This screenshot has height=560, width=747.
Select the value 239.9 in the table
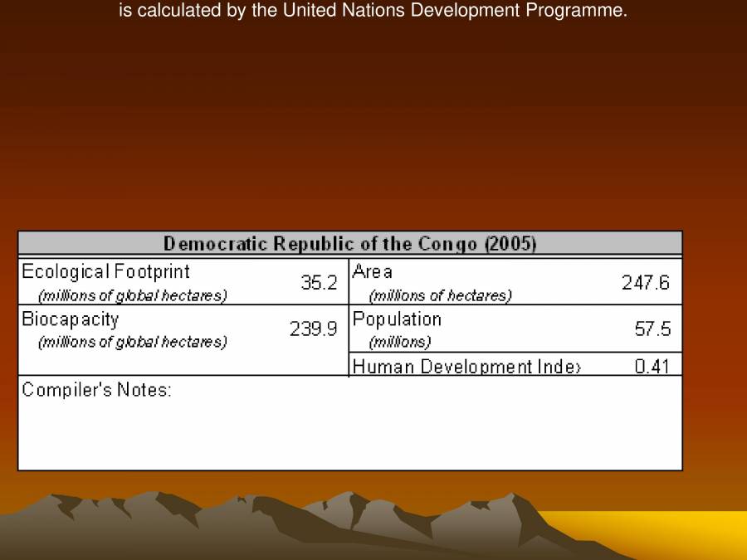pyautogui.click(x=314, y=329)
